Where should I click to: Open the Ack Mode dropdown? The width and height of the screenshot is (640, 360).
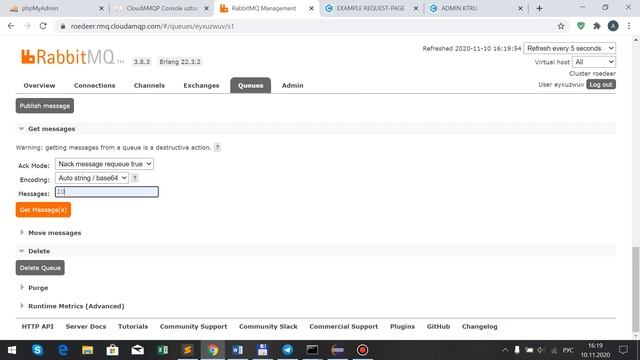point(104,164)
